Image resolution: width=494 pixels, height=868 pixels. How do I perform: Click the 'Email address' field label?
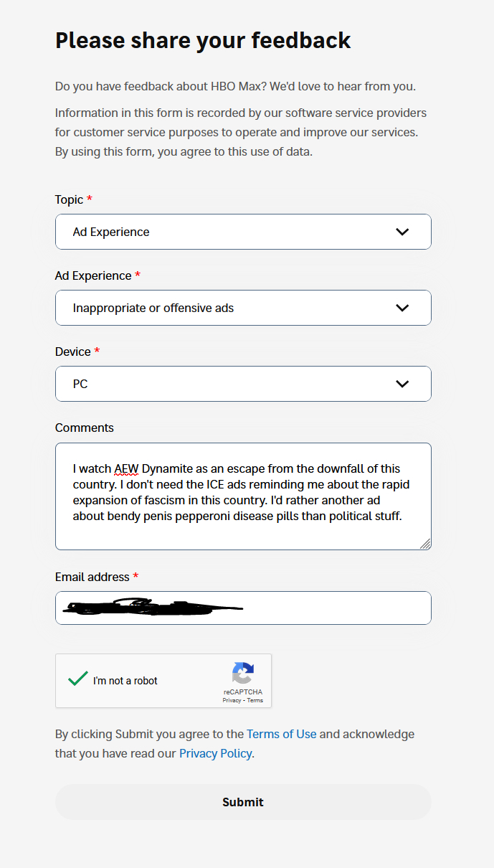click(x=92, y=577)
